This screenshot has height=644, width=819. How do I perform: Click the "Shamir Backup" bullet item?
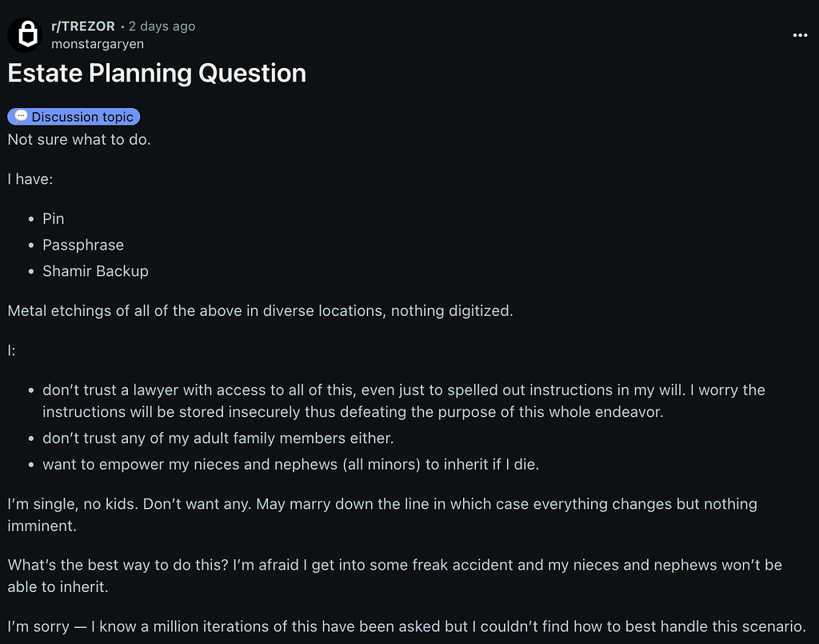click(x=96, y=271)
